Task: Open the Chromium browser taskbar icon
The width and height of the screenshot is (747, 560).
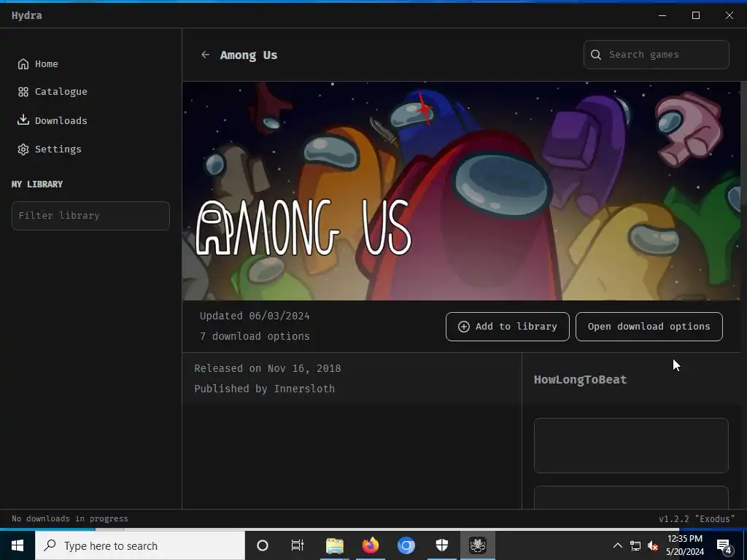Action: click(406, 545)
